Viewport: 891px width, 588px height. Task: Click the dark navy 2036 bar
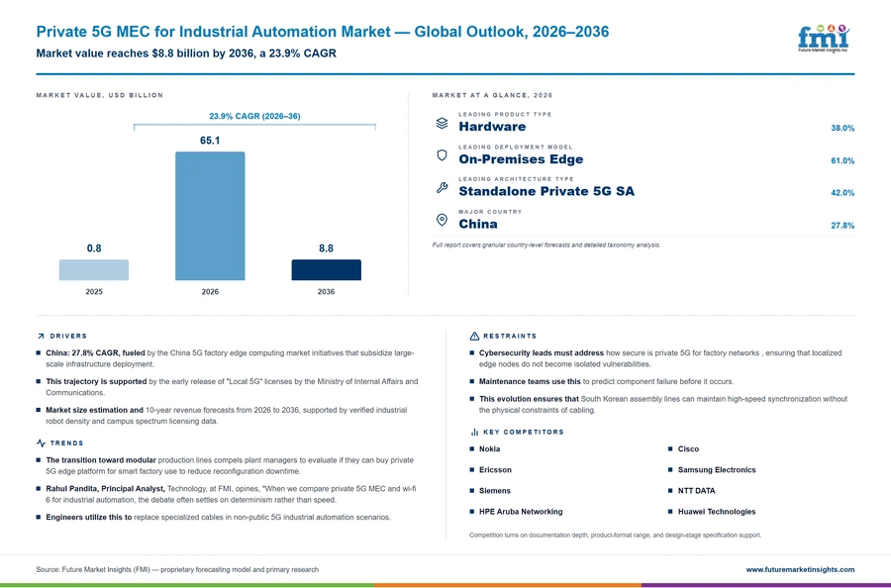tap(326, 270)
